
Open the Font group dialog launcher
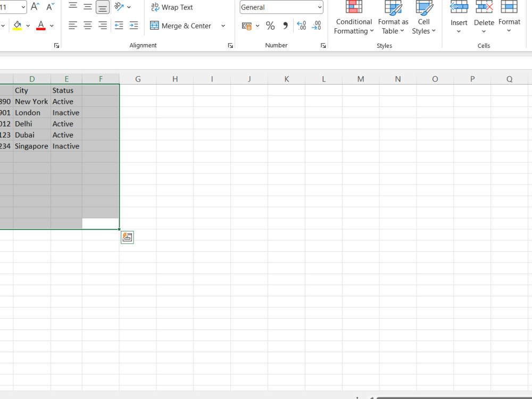(57, 45)
